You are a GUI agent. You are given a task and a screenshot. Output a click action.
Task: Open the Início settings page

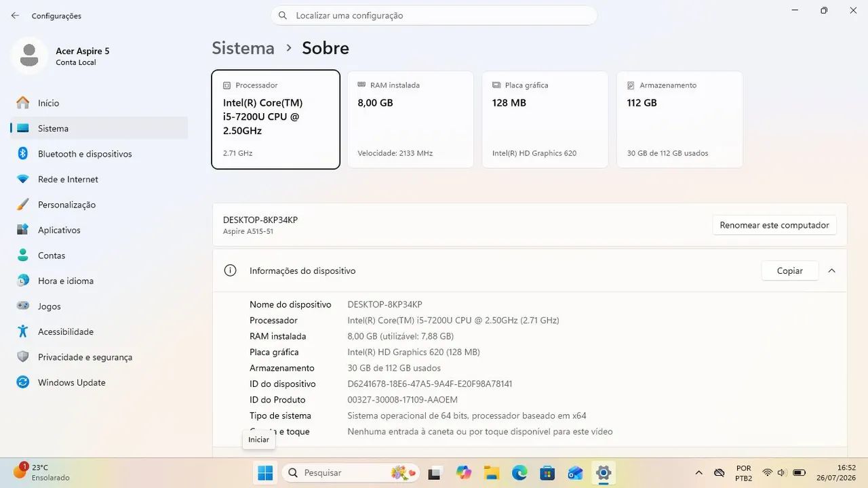pyautogui.click(x=99, y=103)
